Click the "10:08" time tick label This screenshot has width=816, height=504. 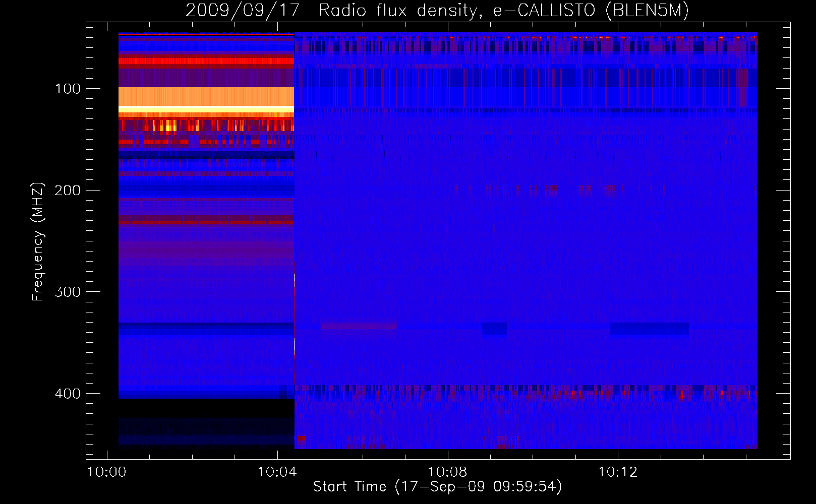point(447,472)
